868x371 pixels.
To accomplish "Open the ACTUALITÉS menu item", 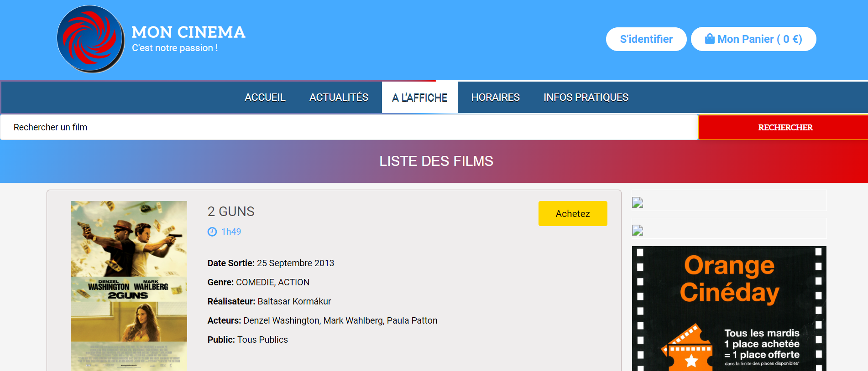I will point(339,98).
